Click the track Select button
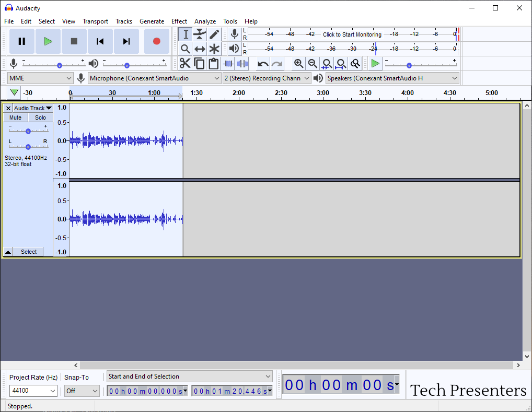Screen dimensions: 532x412 point(29,252)
